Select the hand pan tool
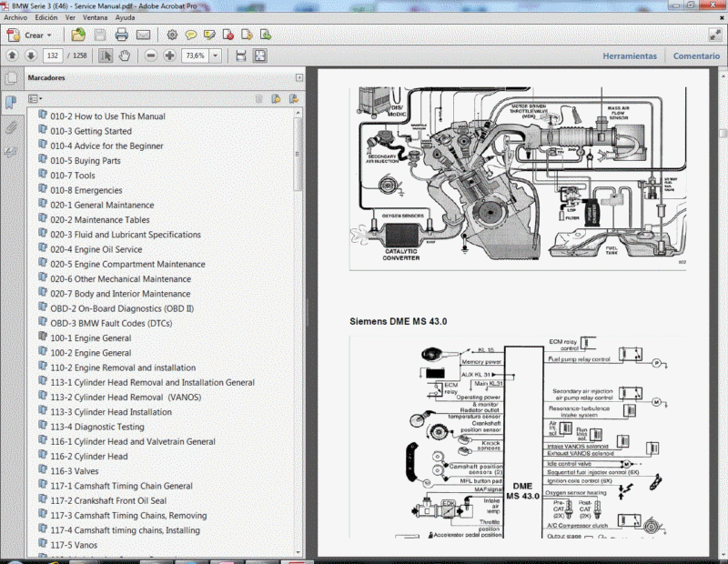728x564 pixels. coord(124,55)
